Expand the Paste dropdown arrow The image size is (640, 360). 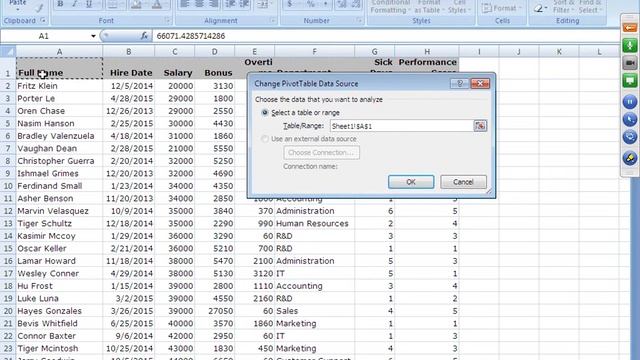coord(18,9)
